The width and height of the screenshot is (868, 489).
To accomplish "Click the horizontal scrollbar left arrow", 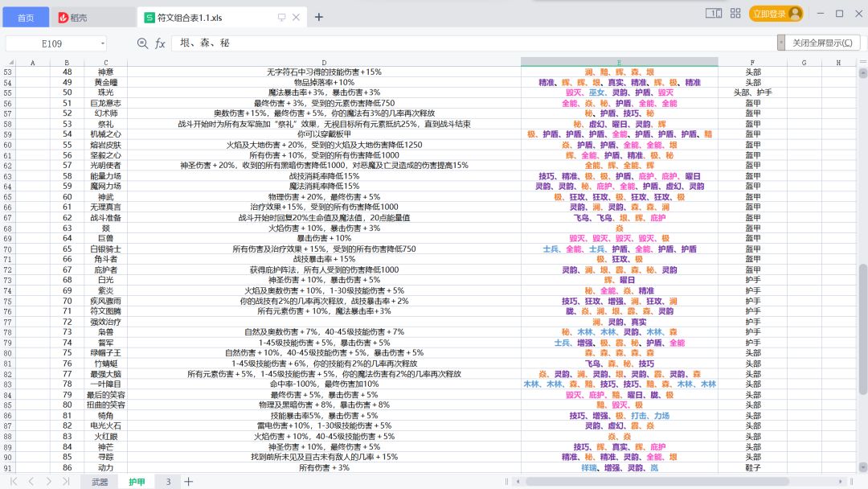I will 517,482.
